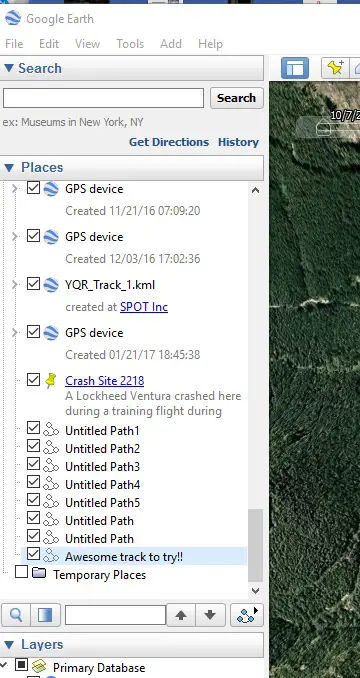The image size is (360, 678).
Task: Uncheck the YQR_Track_1.kml checkbox
Action: [x=33, y=284]
